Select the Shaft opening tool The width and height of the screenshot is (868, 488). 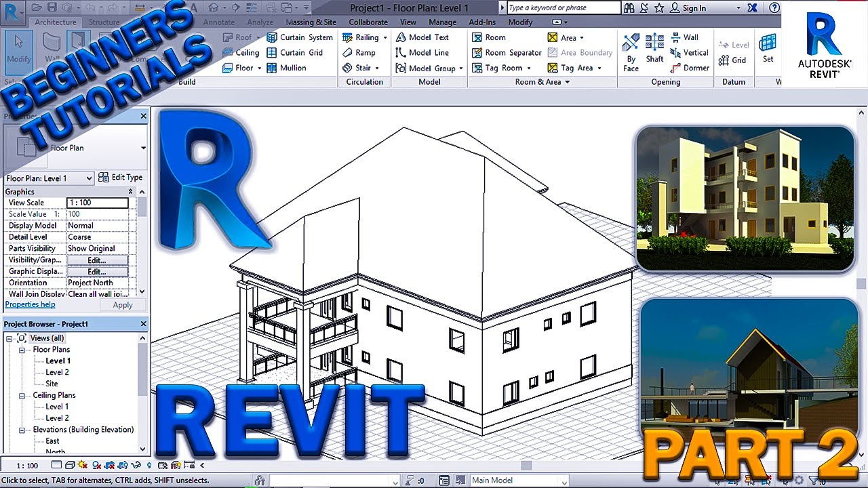pos(654,49)
